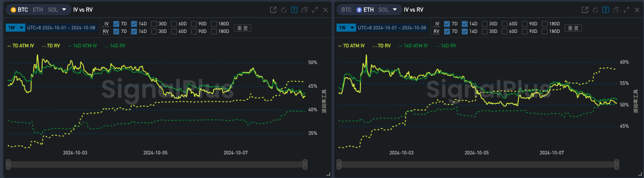Enable IV 180D checkbox in right panel
The height and width of the screenshot is (178, 644).
pos(544,24)
